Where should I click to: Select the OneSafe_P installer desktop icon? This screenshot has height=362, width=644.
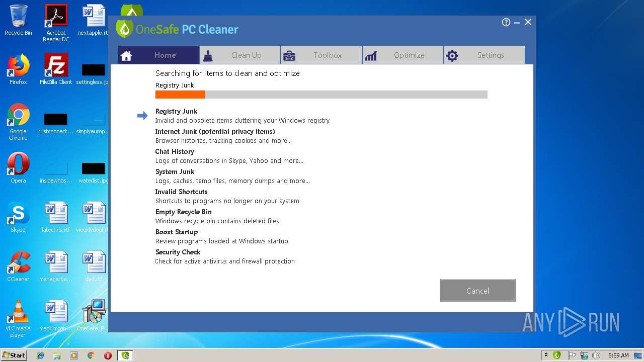click(94, 316)
